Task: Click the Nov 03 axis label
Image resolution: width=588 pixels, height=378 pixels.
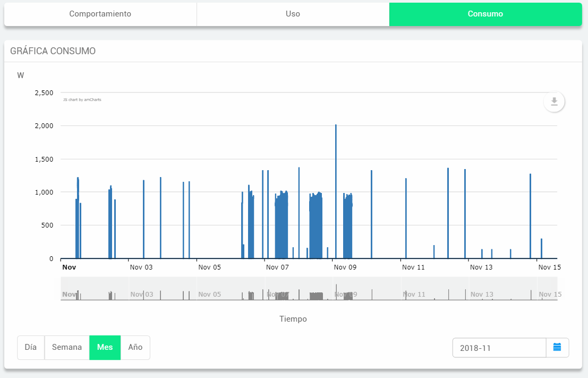Action: (141, 267)
